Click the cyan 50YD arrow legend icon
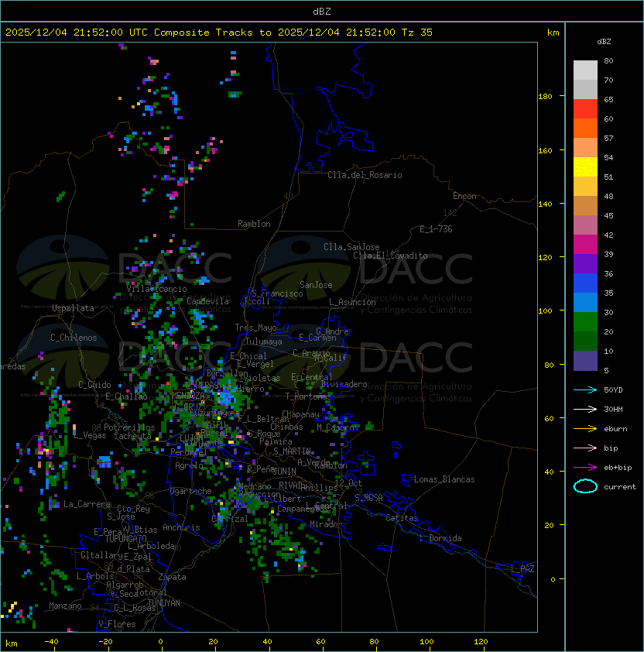 point(585,389)
